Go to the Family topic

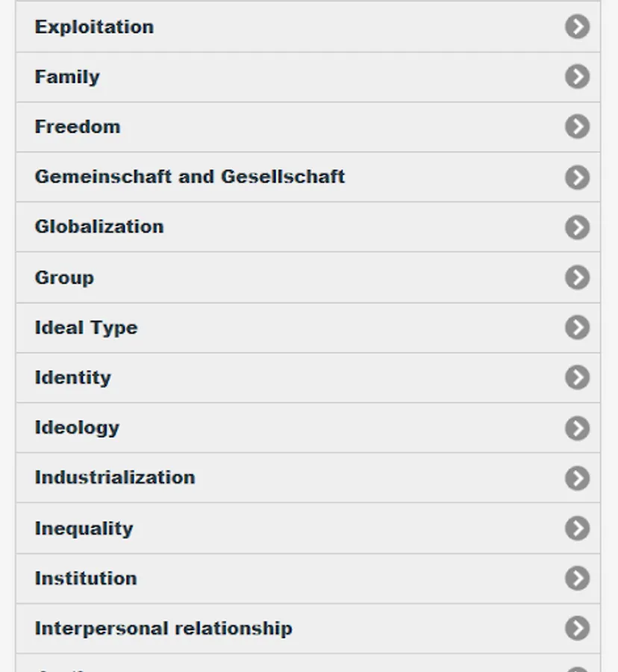(67, 77)
